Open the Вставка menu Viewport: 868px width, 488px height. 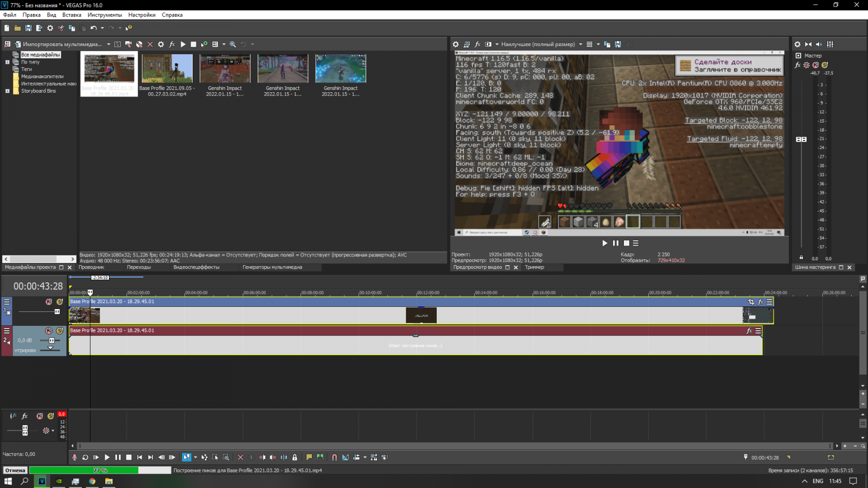72,15
